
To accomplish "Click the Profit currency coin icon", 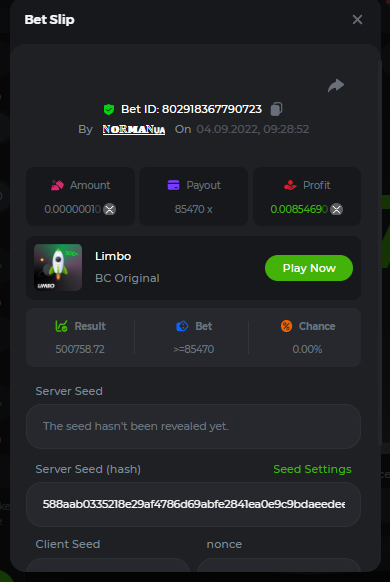I will tap(337, 209).
